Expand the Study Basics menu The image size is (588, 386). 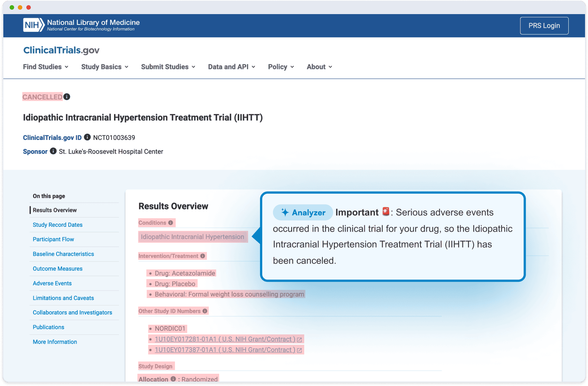(x=105, y=67)
